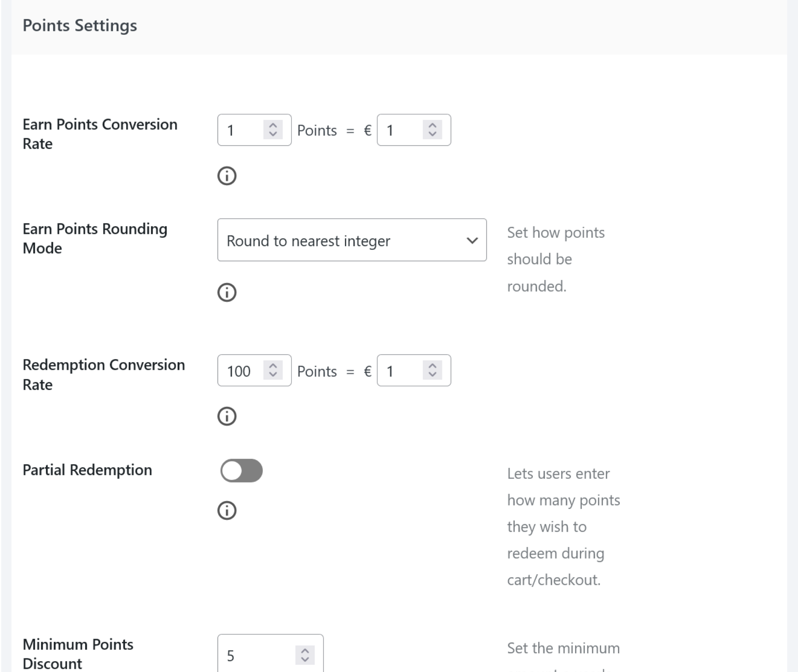Click the chevron arrow in rounding mode dropdown

click(x=472, y=241)
